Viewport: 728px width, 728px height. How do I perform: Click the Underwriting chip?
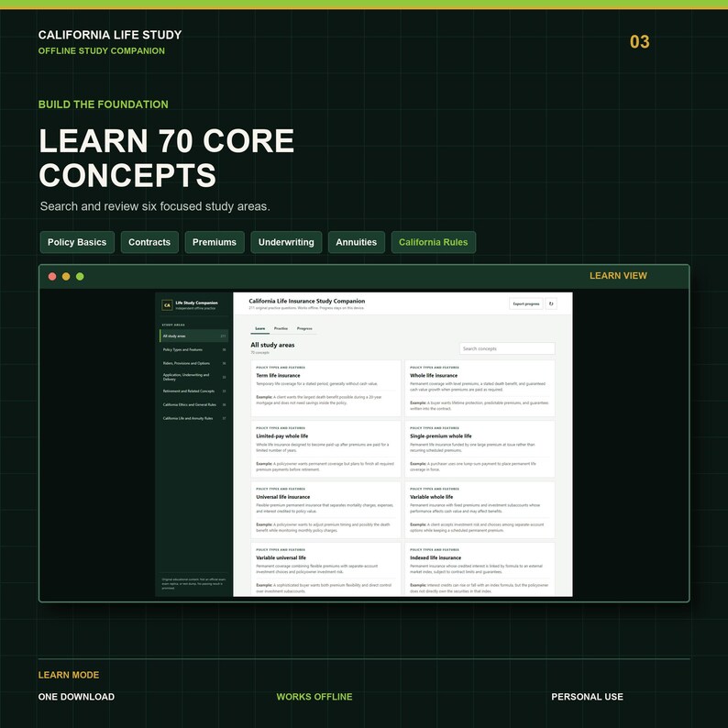click(286, 242)
